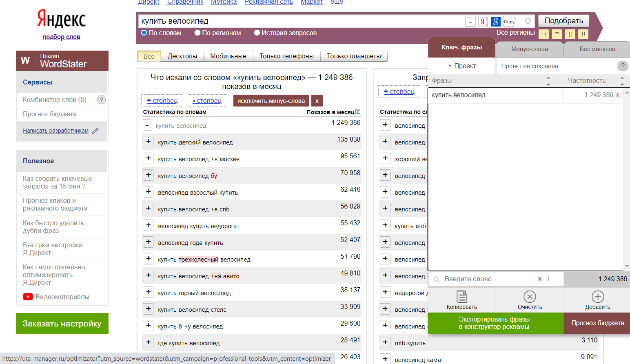
Task: Click the scrollbar down arrow in phrase panel
Action: [627, 266]
